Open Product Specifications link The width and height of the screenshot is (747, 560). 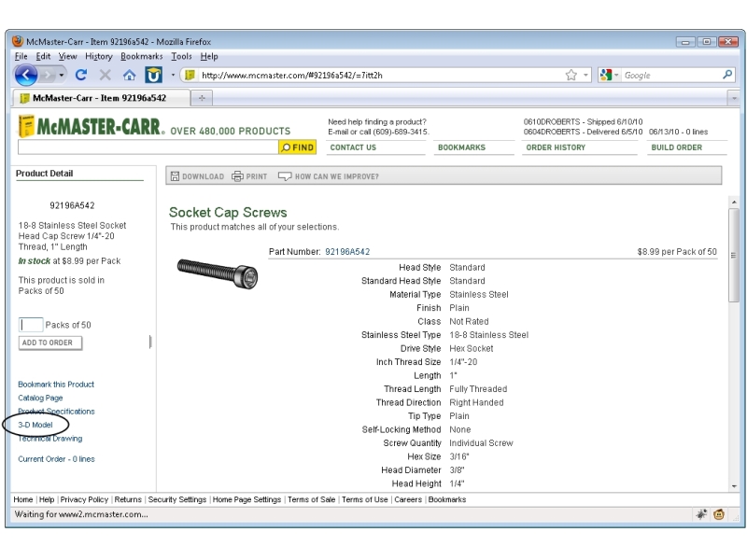[x=56, y=412]
